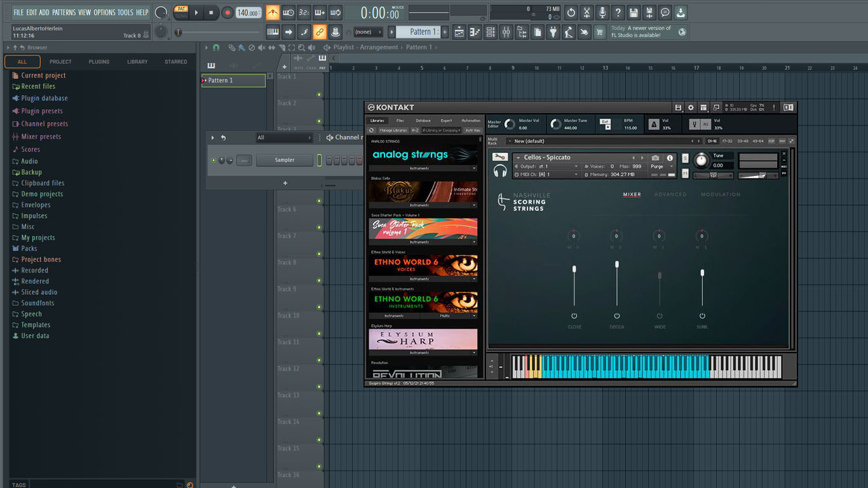Open the Ethno World 6 Voices library
The height and width of the screenshot is (488, 868).
pyautogui.click(x=423, y=265)
